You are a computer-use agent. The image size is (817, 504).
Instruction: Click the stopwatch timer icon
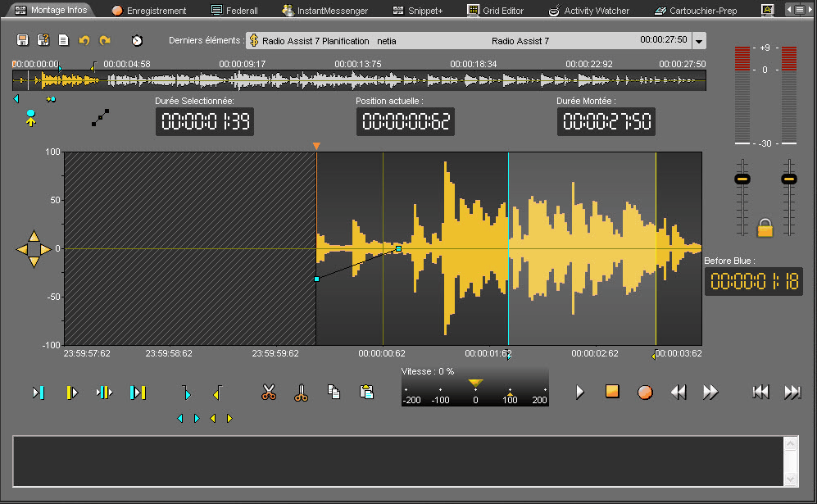tap(137, 40)
